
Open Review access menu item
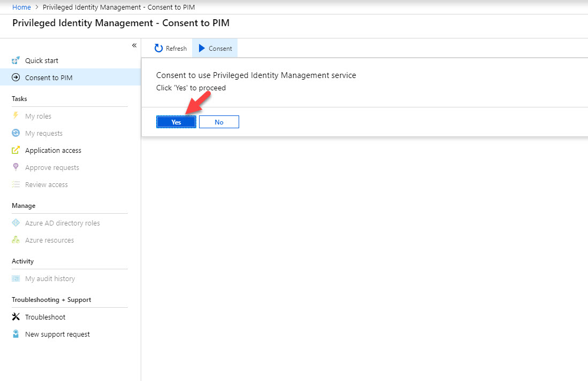click(71, 184)
